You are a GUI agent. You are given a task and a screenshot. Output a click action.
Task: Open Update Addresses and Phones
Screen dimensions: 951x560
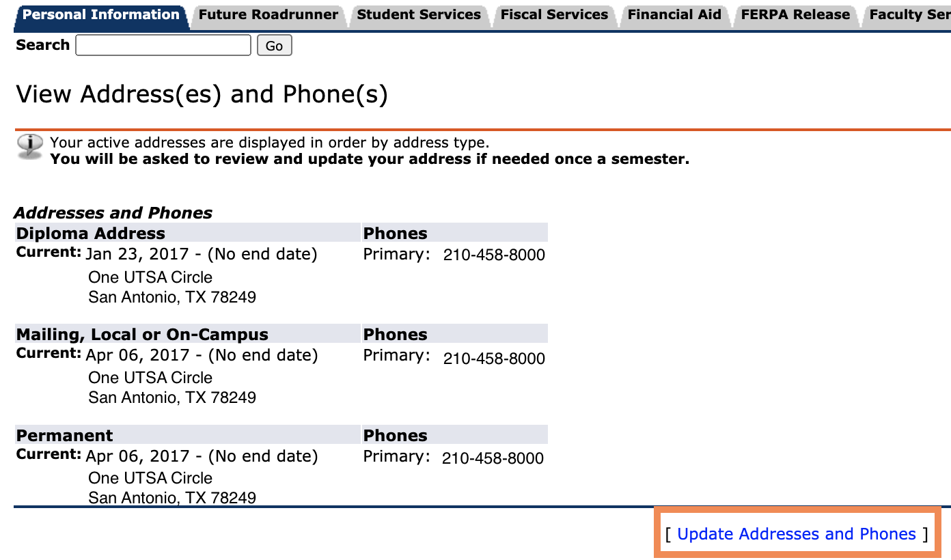(x=797, y=533)
